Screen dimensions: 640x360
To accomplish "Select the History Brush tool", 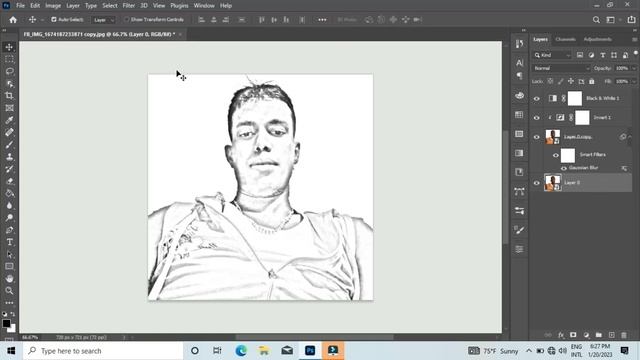I will (9, 169).
